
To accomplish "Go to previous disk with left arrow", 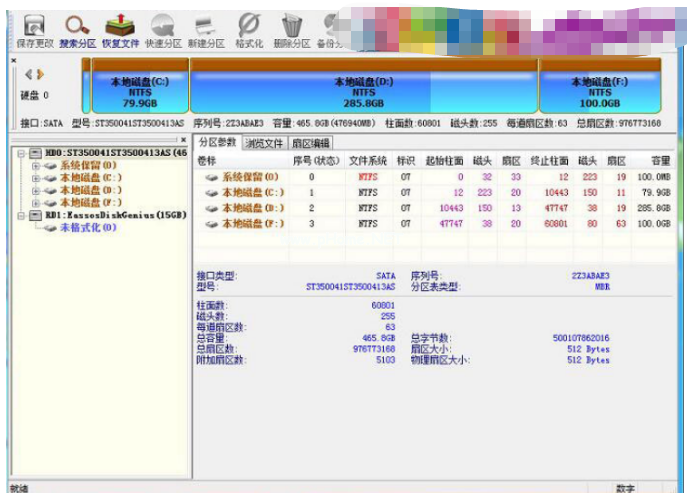I will (x=28, y=75).
